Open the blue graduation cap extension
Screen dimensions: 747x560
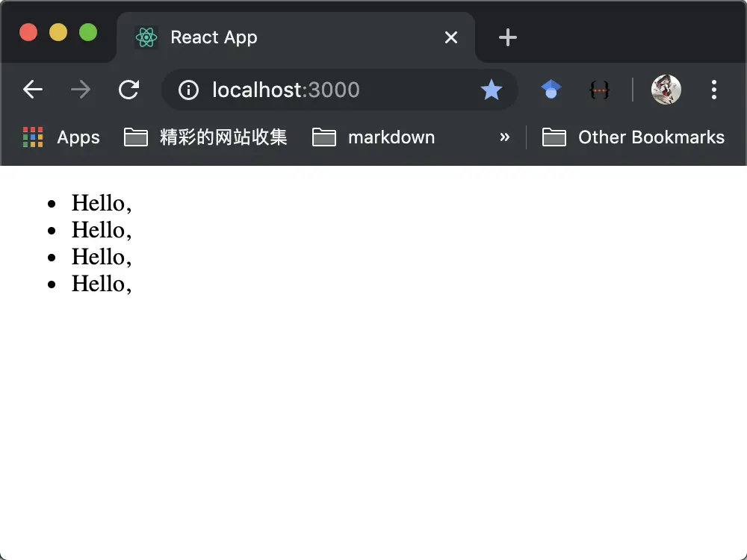551,89
